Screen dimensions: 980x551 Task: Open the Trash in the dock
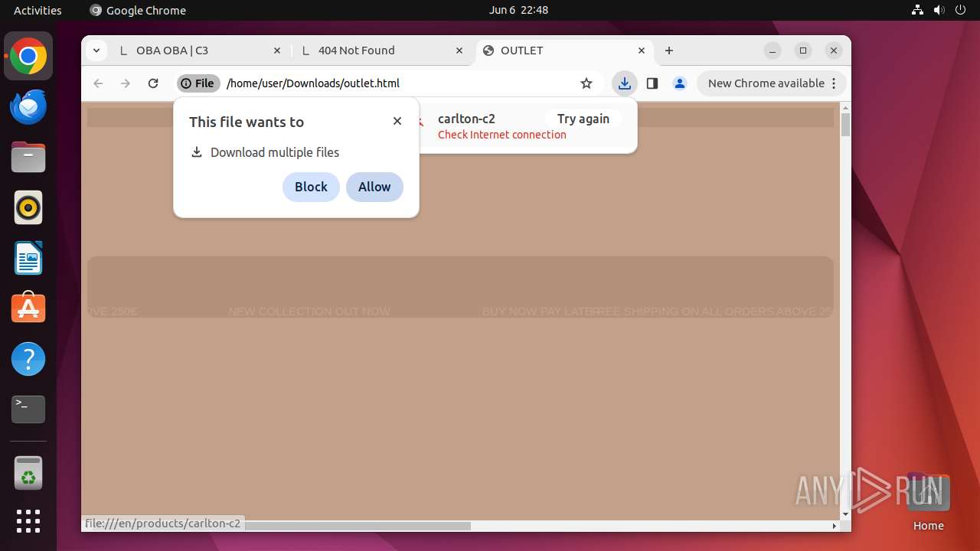[28, 473]
